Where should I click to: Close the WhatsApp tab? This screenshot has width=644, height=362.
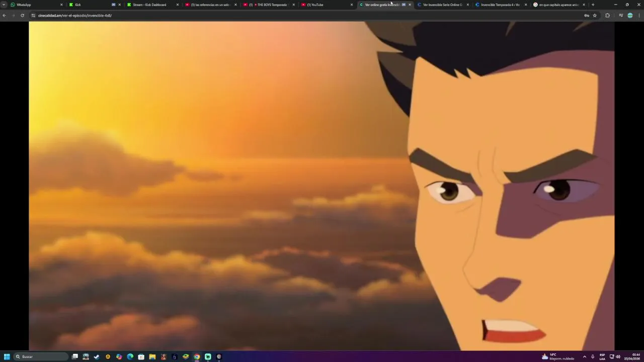point(61,5)
